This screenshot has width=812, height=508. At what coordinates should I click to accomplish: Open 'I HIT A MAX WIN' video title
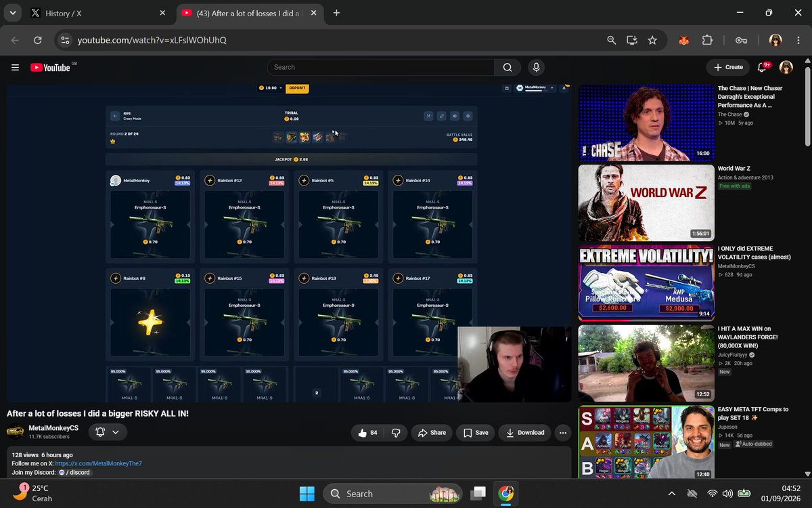point(748,337)
